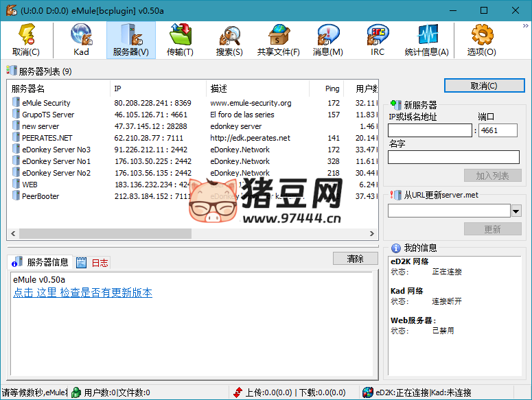Click the status bar eD2K connection icon
532x400 pixels.
click(367, 392)
